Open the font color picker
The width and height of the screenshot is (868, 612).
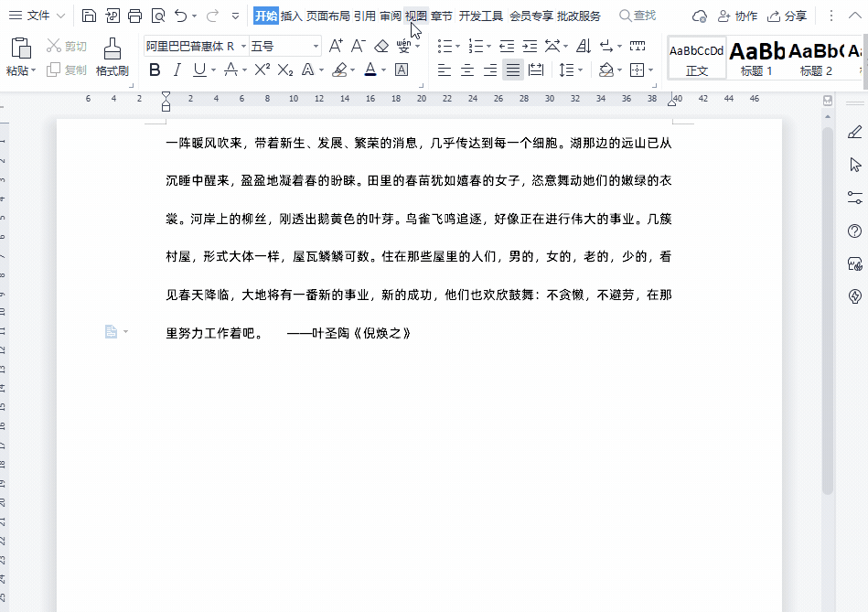pyautogui.click(x=370, y=70)
